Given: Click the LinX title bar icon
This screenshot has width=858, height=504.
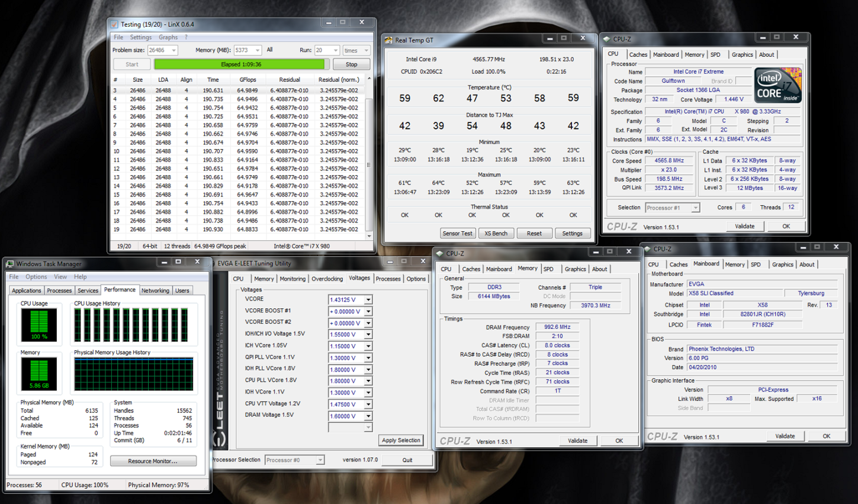Looking at the screenshot, I should [114, 24].
